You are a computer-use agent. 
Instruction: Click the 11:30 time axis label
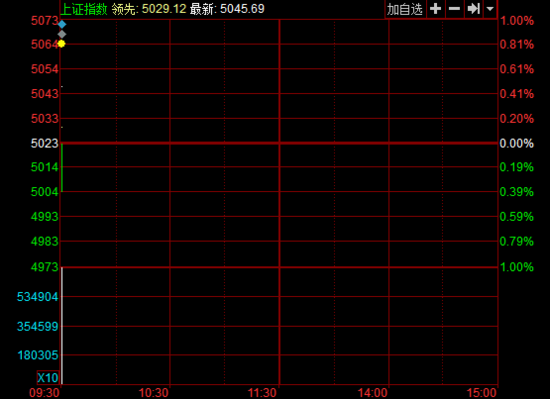coord(263,393)
